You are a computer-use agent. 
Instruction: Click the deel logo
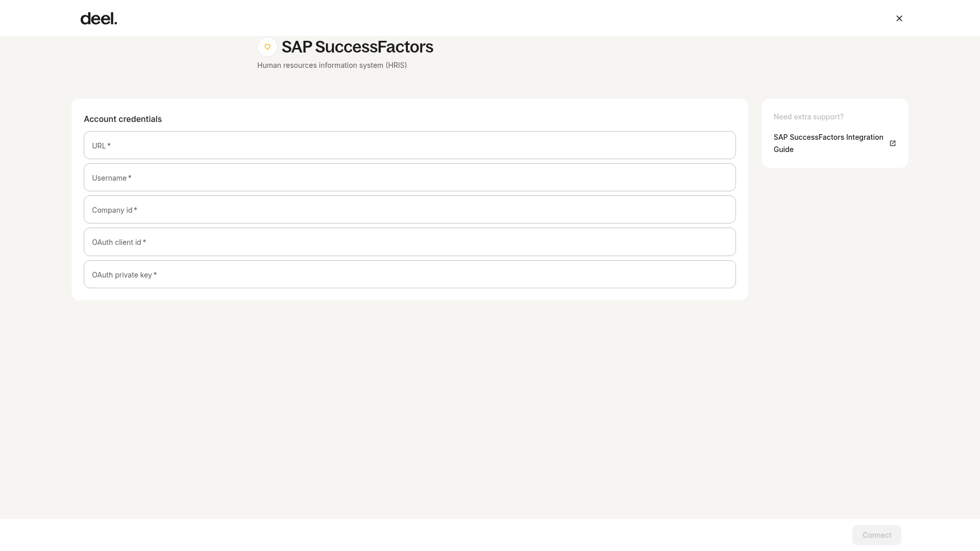(99, 19)
